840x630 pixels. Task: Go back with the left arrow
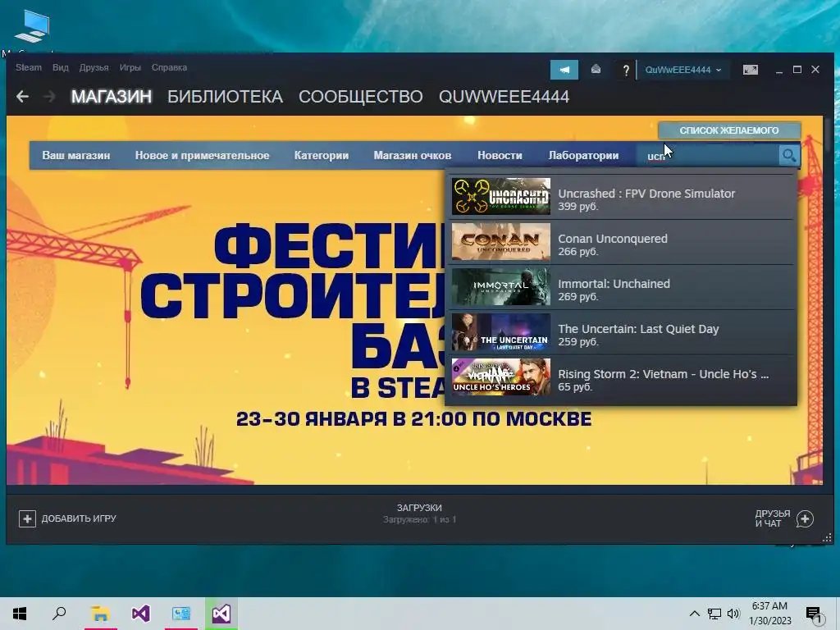coord(22,97)
